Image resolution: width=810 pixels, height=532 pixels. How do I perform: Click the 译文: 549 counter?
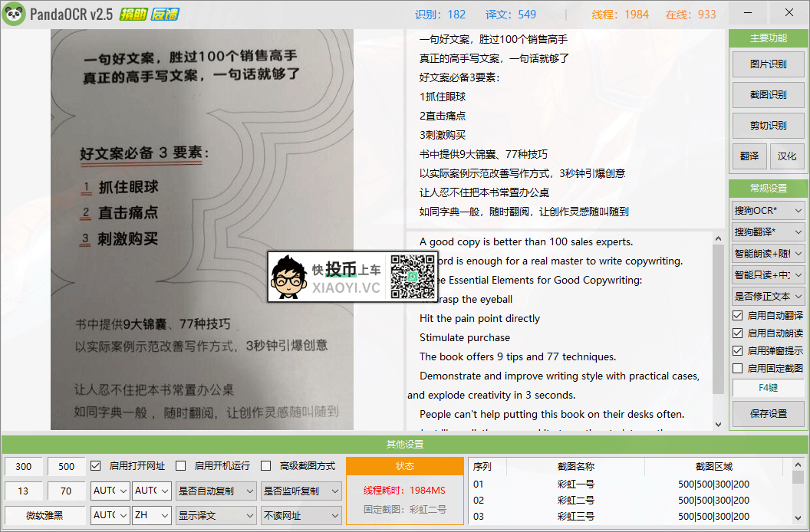coord(511,15)
